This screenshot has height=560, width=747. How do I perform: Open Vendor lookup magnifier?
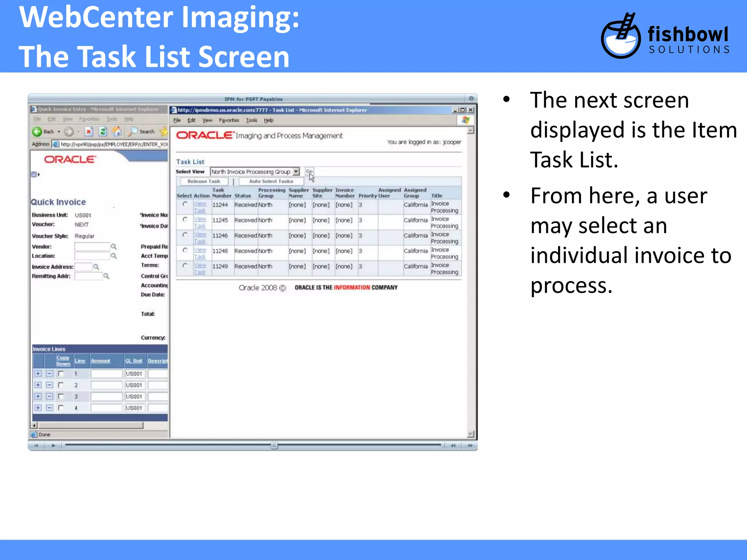114,246
